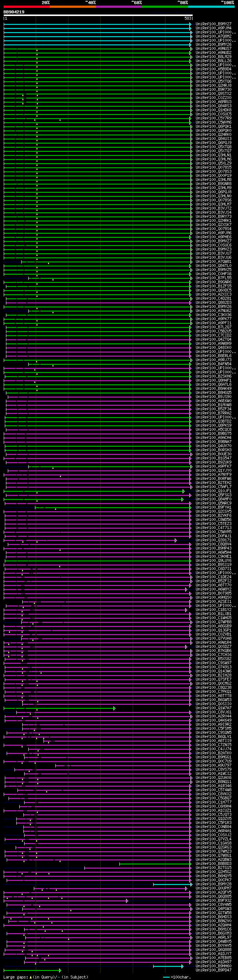Select label UniRef100_Q1QJF1

pyautogui.click(x=214, y=491)
